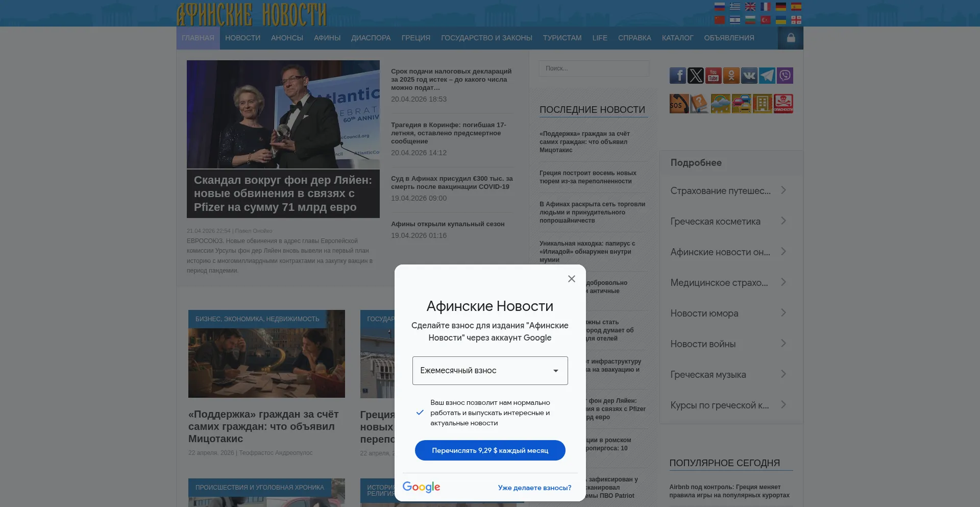Screen dimensions: 980x507
Task: Open headline Скандал вокруг фон дер Ляйен
Action: click(x=283, y=194)
